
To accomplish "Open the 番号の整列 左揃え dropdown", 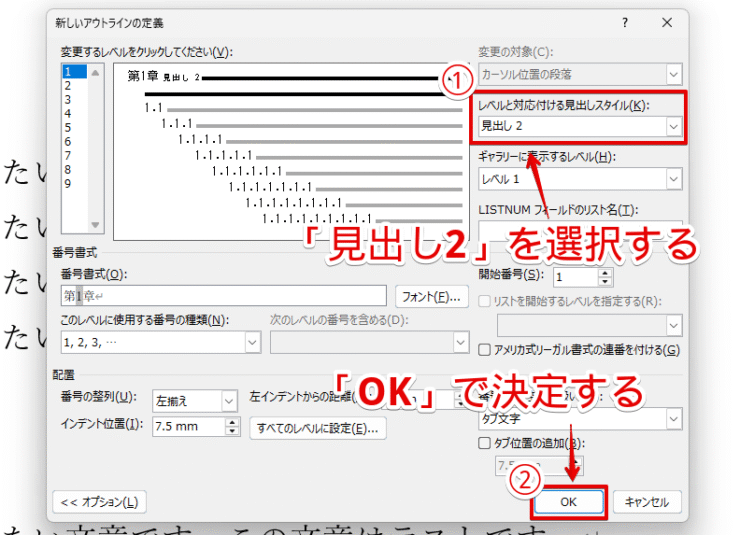I will 229,401.
